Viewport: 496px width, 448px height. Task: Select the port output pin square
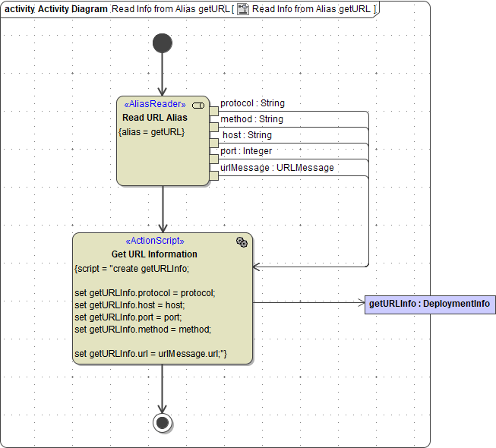click(213, 159)
